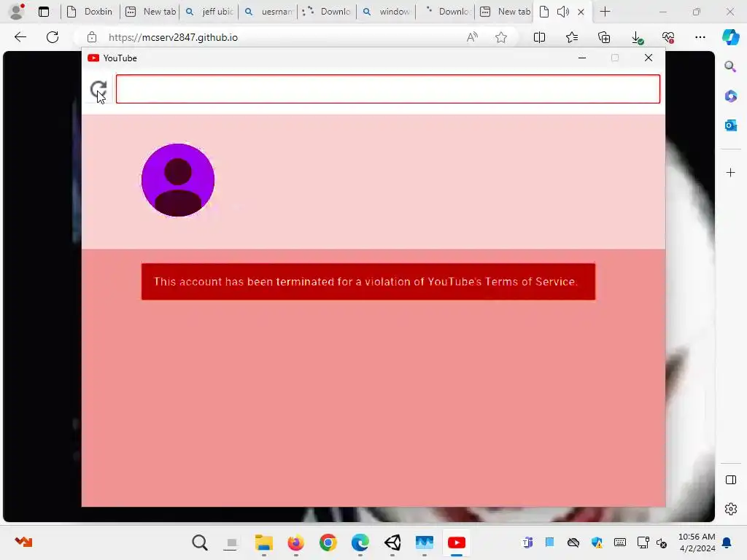
Task: Click the account terminated notice banner
Action: [x=368, y=281]
